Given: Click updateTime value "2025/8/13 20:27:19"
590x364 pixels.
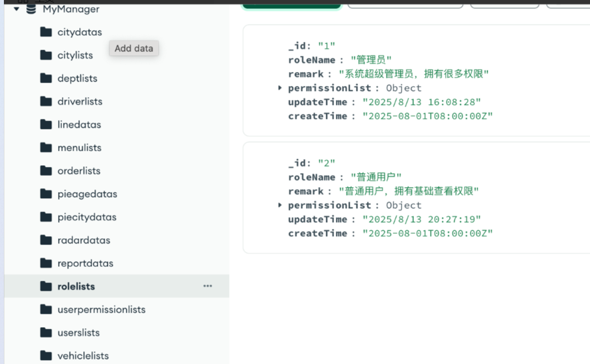Looking at the screenshot, I should [421, 219].
